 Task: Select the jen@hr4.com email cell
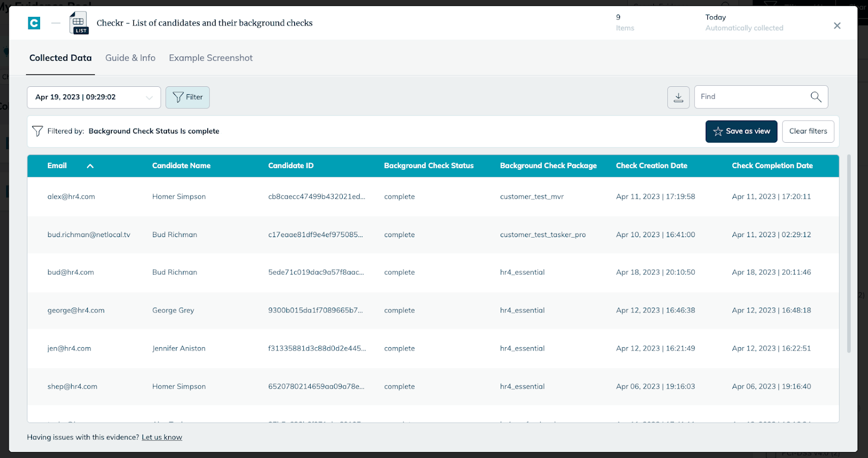pos(69,348)
